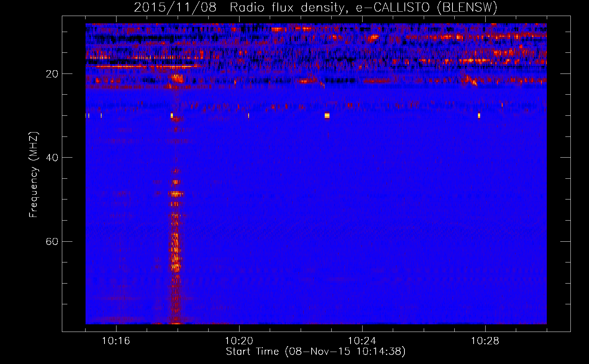Screen dimensions: 589x364
Task: Click the 10:16 time tick label
Action: [116, 341]
